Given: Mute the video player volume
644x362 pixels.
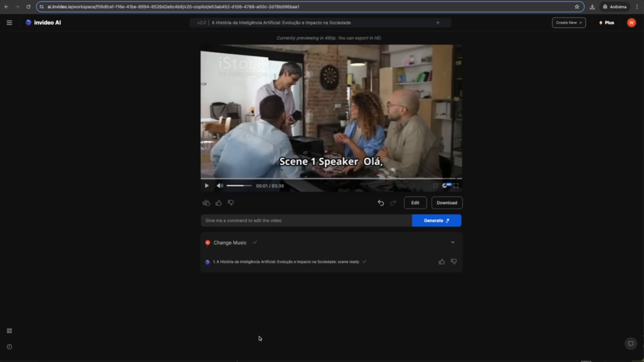Looking at the screenshot, I should pos(219,185).
